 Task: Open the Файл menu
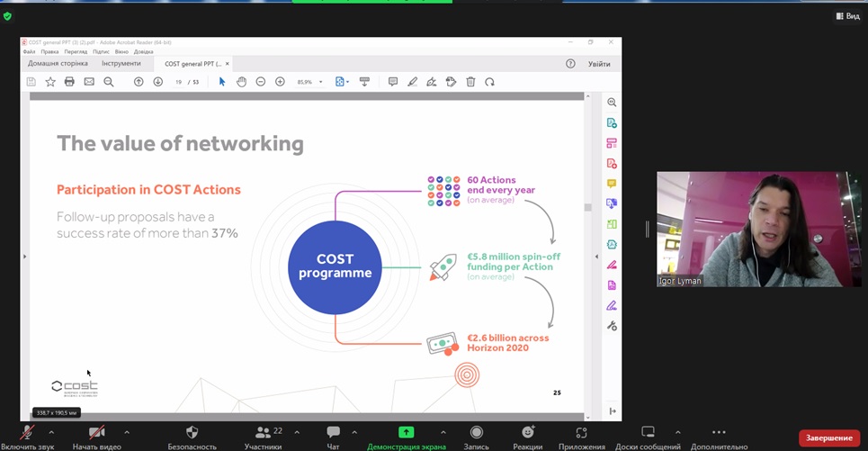point(29,51)
